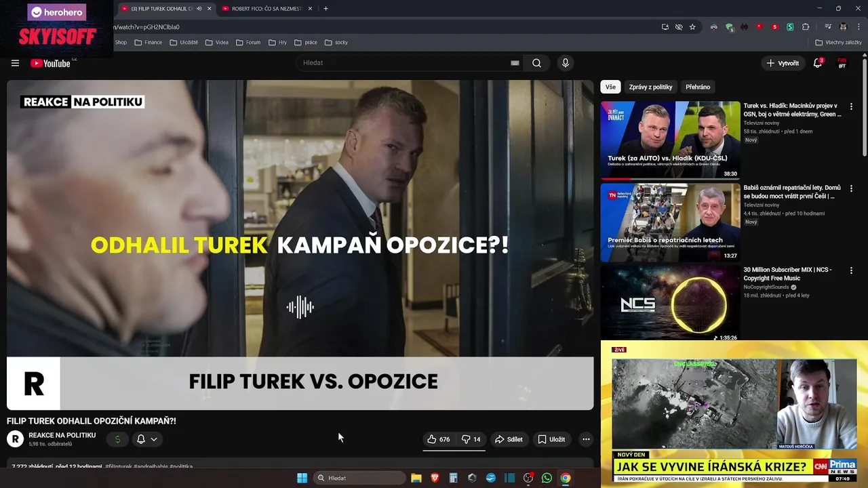The image size is (868, 488).
Task: Go to the YouTube home logo
Action: pyautogui.click(x=51, y=63)
